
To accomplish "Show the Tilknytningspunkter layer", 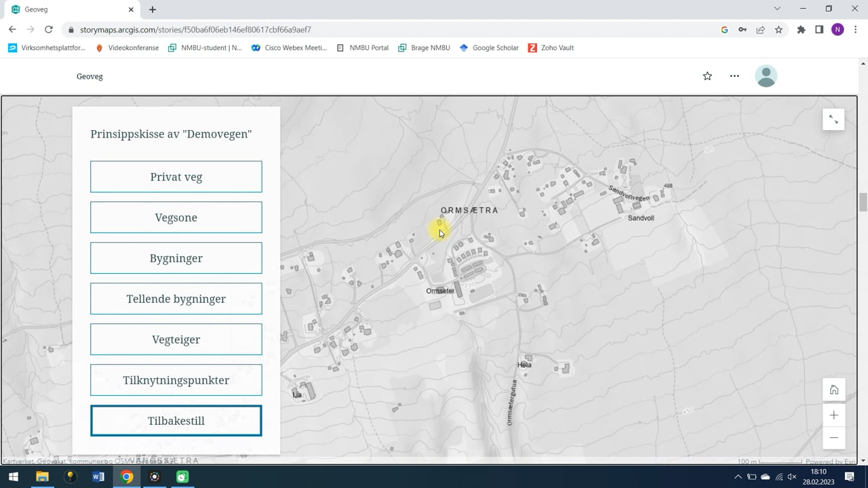I will [x=176, y=380].
